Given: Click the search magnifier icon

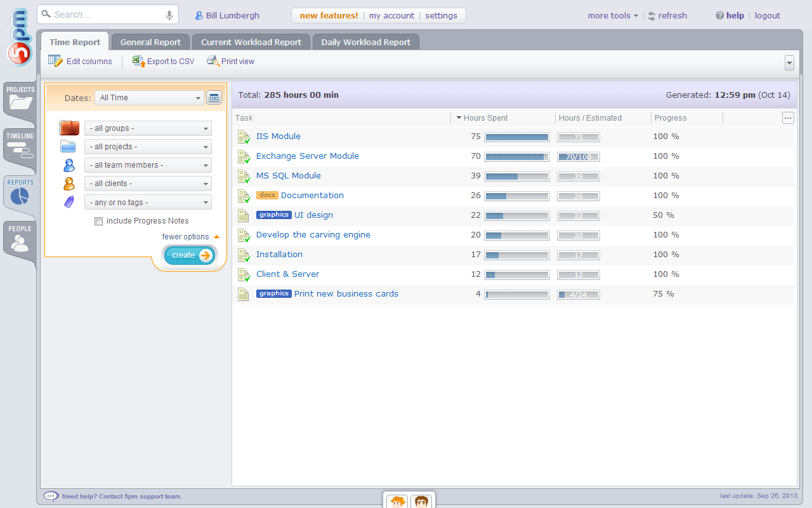Looking at the screenshot, I should tap(46, 13).
